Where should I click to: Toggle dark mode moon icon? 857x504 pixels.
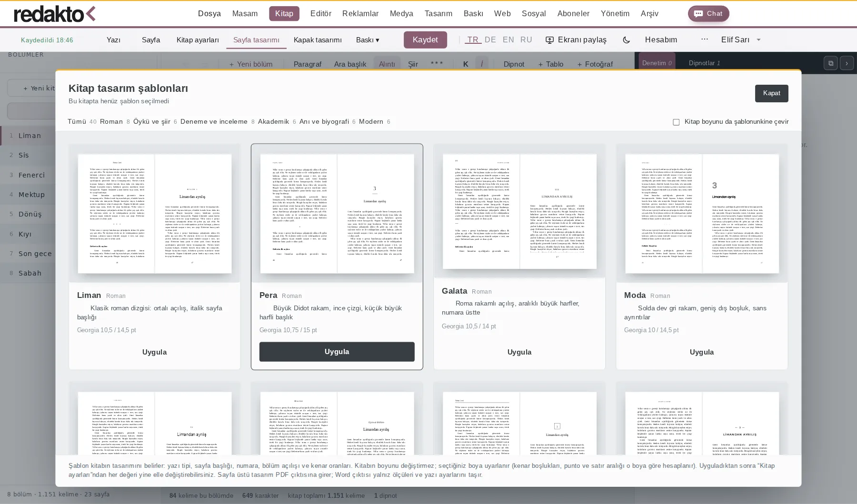pos(627,40)
